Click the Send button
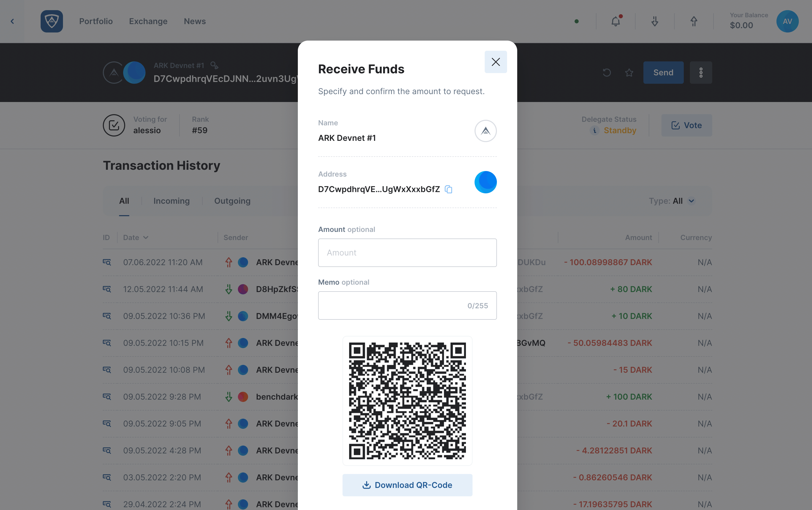812x510 pixels. click(663, 73)
